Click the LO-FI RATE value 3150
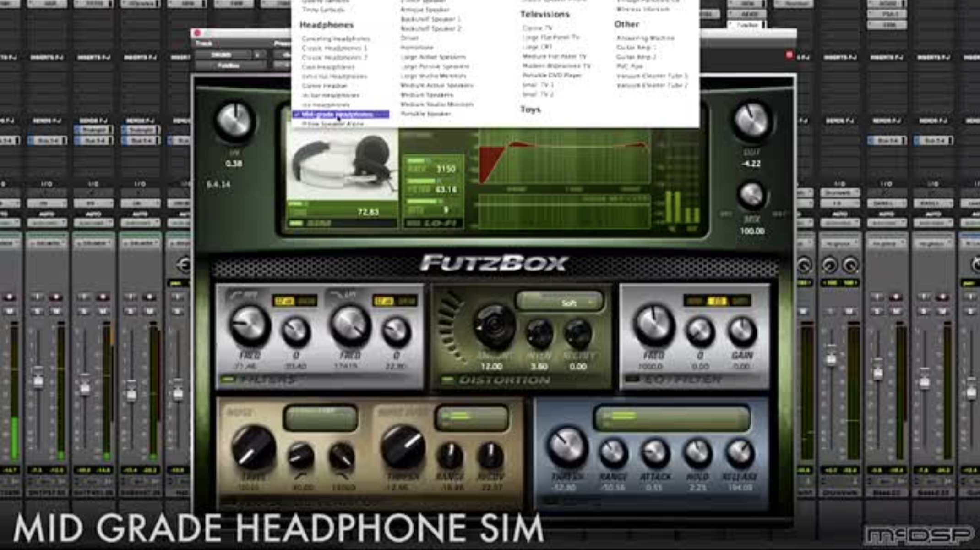The width and height of the screenshot is (980, 550). point(445,169)
